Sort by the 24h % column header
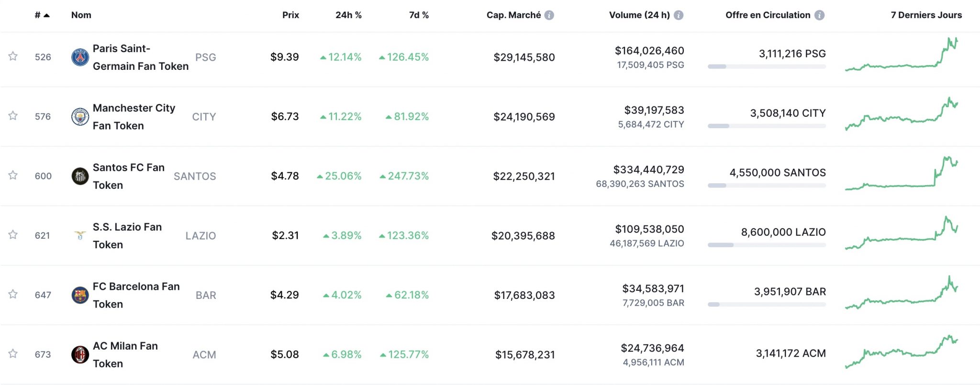Viewport: 980px width, 385px height. 348,15
